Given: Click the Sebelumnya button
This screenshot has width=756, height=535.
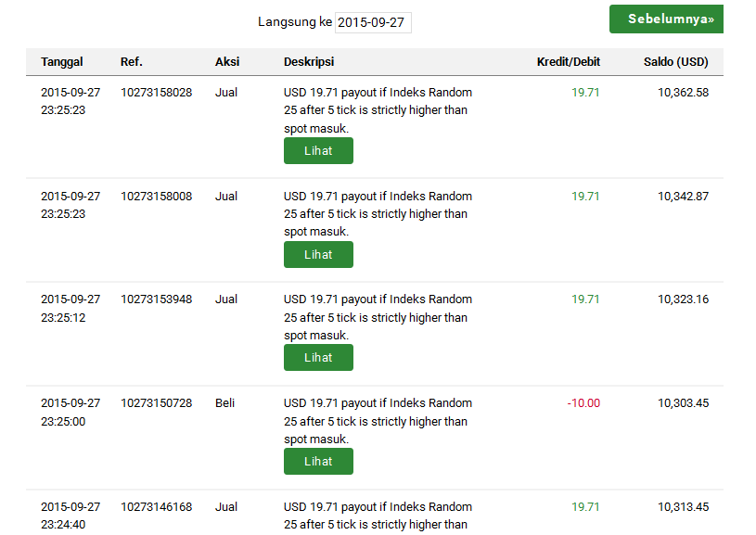Looking at the screenshot, I should (666, 19).
